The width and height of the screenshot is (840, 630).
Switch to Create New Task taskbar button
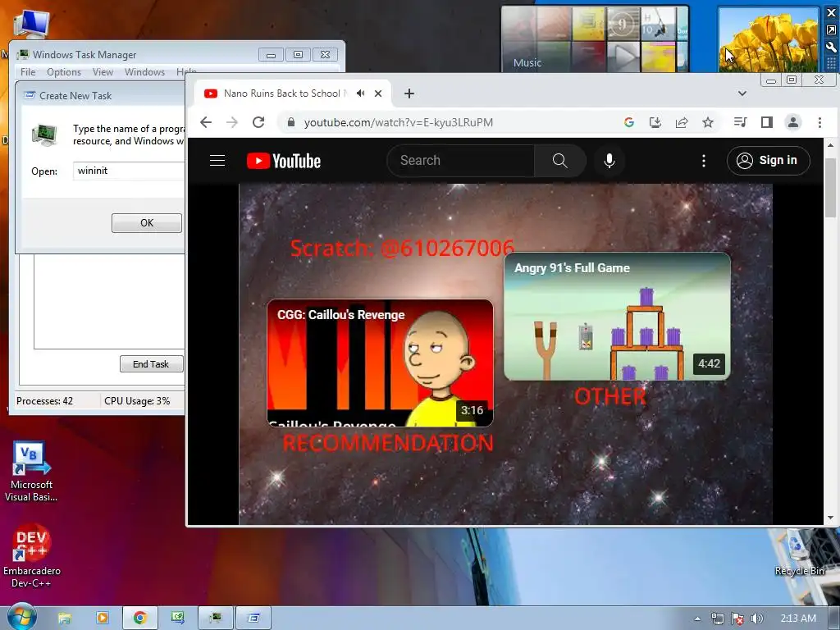click(253, 618)
